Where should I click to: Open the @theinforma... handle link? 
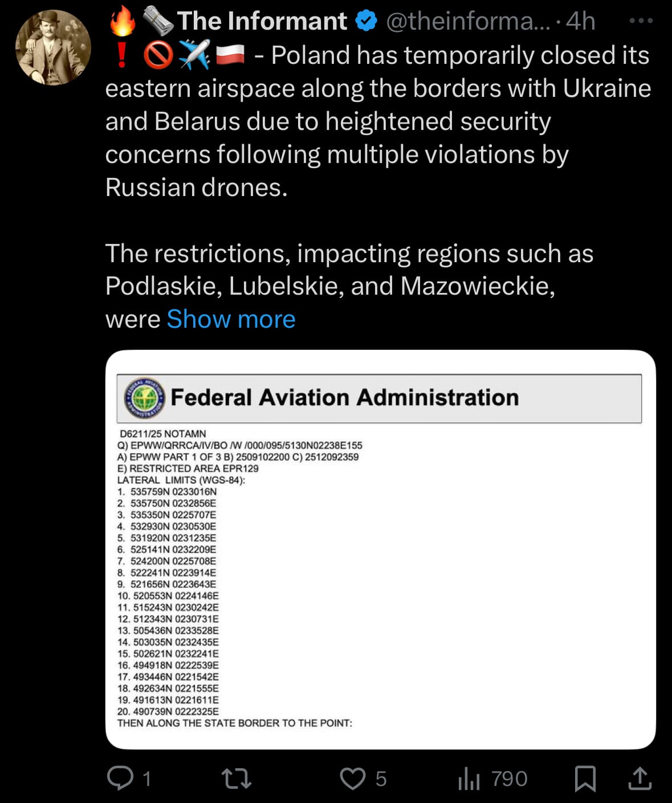pos(469,22)
